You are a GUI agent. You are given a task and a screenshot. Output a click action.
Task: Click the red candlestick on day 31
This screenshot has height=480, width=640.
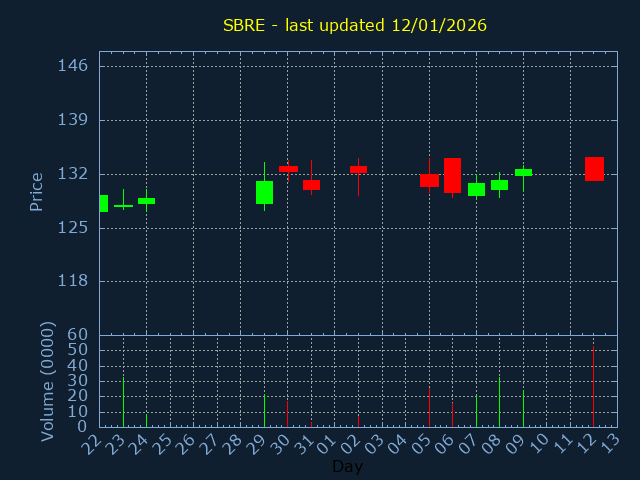[x=311, y=185]
